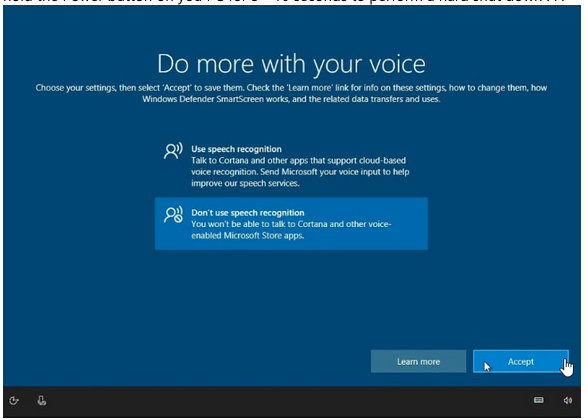Click the speech recognition enabled icon
The image size is (588, 420).
173,151
